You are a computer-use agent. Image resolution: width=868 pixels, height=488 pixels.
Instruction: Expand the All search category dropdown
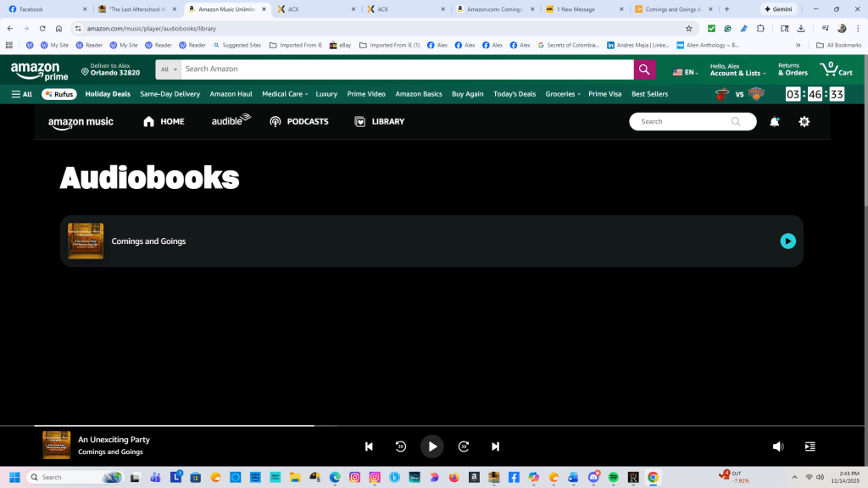click(x=168, y=69)
